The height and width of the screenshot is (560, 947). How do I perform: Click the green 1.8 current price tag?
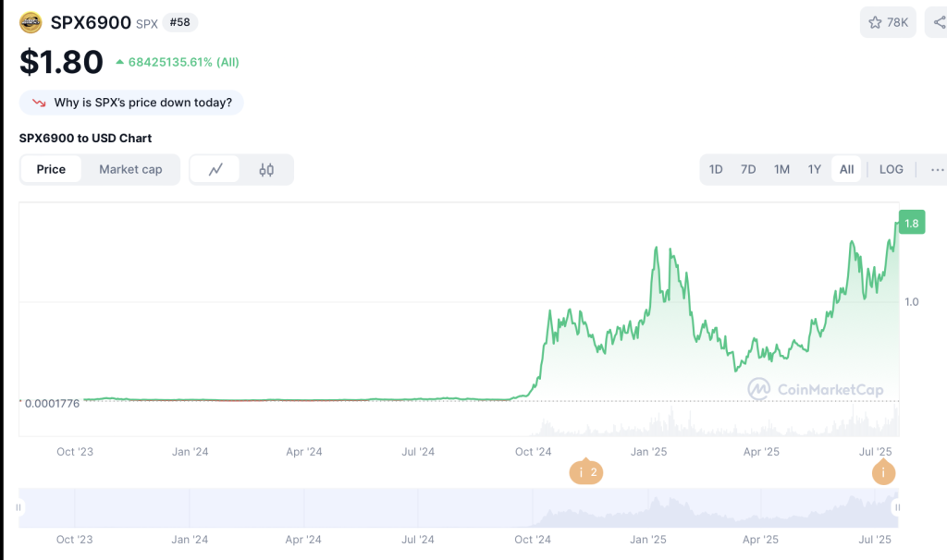[x=912, y=223]
